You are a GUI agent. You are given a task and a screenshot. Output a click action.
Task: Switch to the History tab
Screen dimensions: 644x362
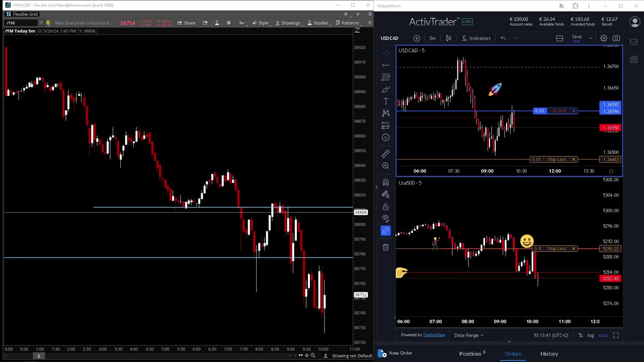pyautogui.click(x=549, y=354)
